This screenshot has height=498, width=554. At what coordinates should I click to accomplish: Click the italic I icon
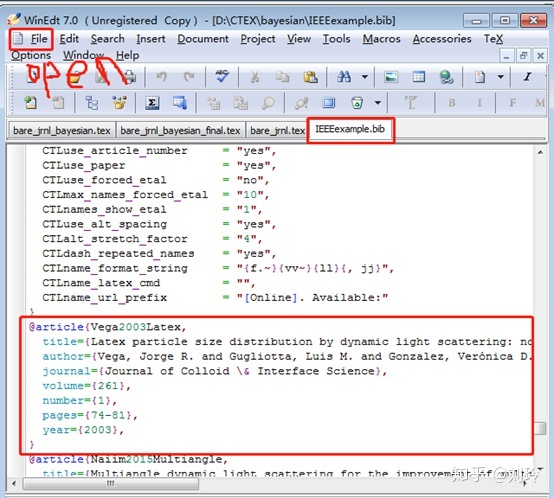click(x=528, y=76)
